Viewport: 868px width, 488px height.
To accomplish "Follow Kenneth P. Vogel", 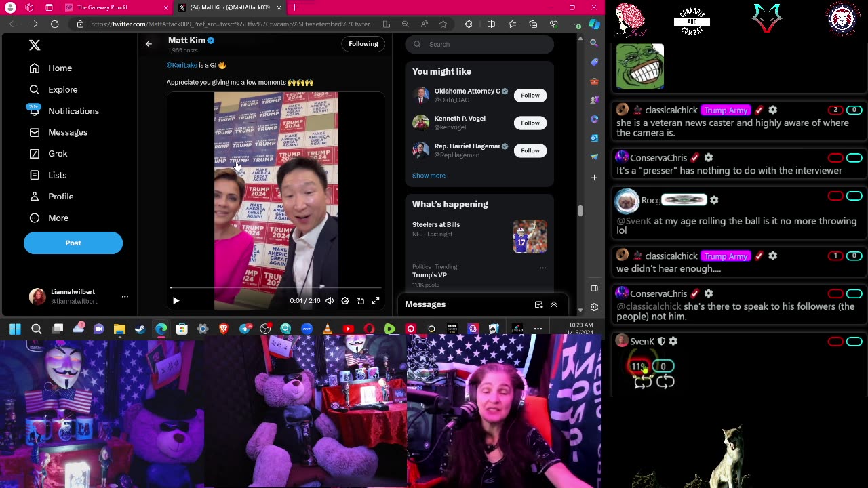I will 530,123.
